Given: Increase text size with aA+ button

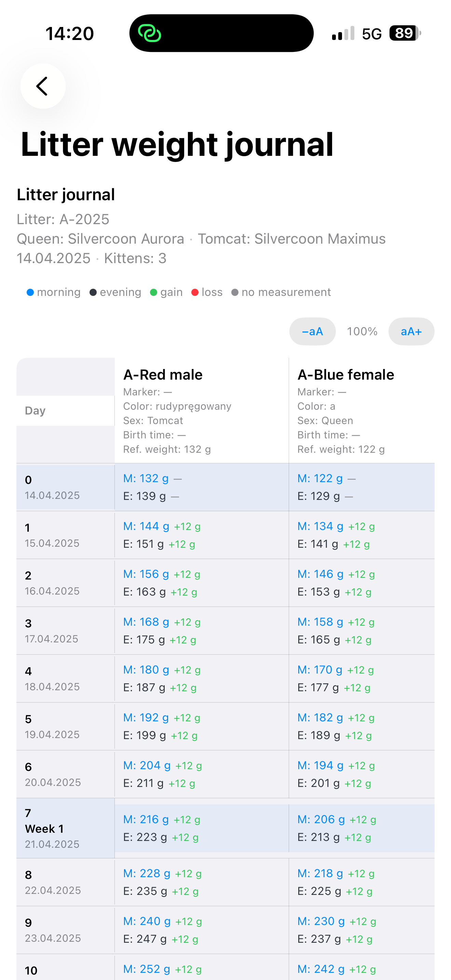Looking at the screenshot, I should 411,331.
